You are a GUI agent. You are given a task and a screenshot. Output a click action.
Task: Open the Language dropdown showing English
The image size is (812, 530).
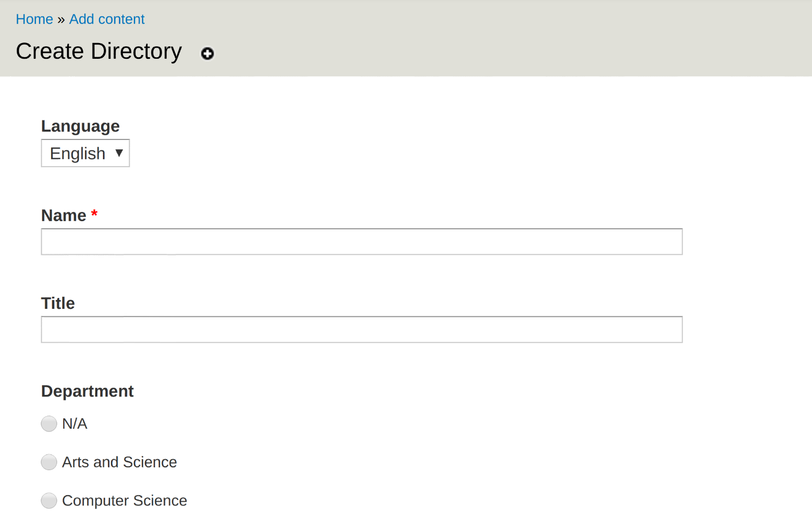pyautogui.click(x=85, y=153)
